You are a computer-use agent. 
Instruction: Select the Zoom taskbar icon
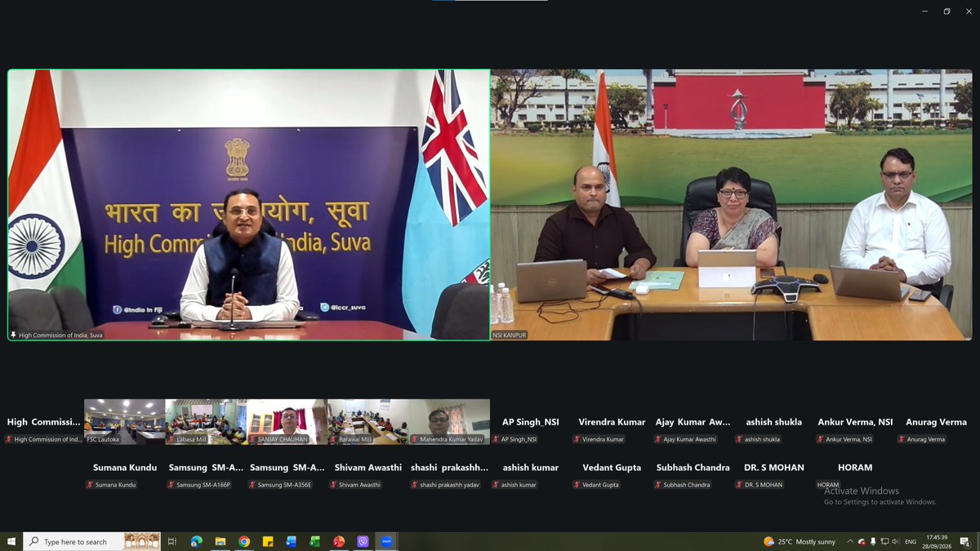coord(386,541)
